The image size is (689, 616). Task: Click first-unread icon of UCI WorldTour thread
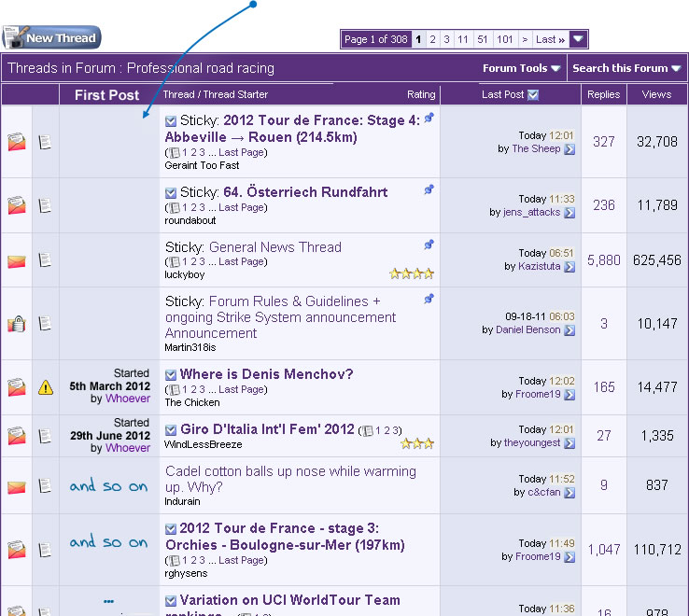click(171, 601)
